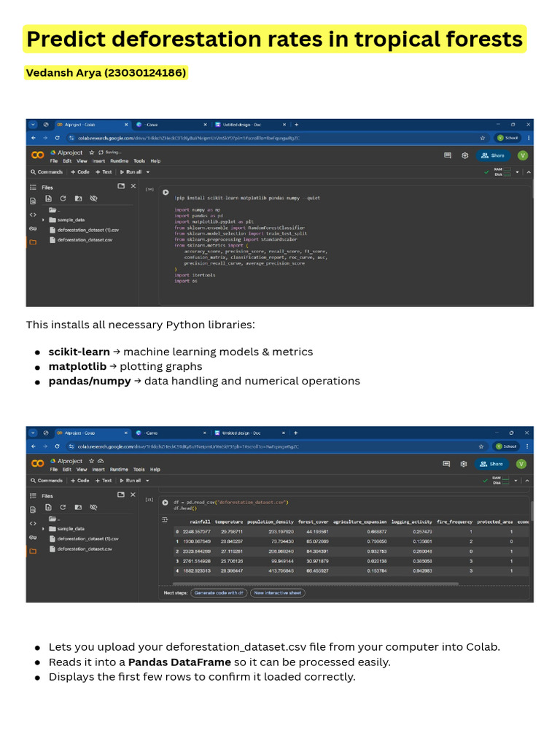Click New interactive sheet button
Viewport: 560px width, 747px height.
(x=278, y=593)
